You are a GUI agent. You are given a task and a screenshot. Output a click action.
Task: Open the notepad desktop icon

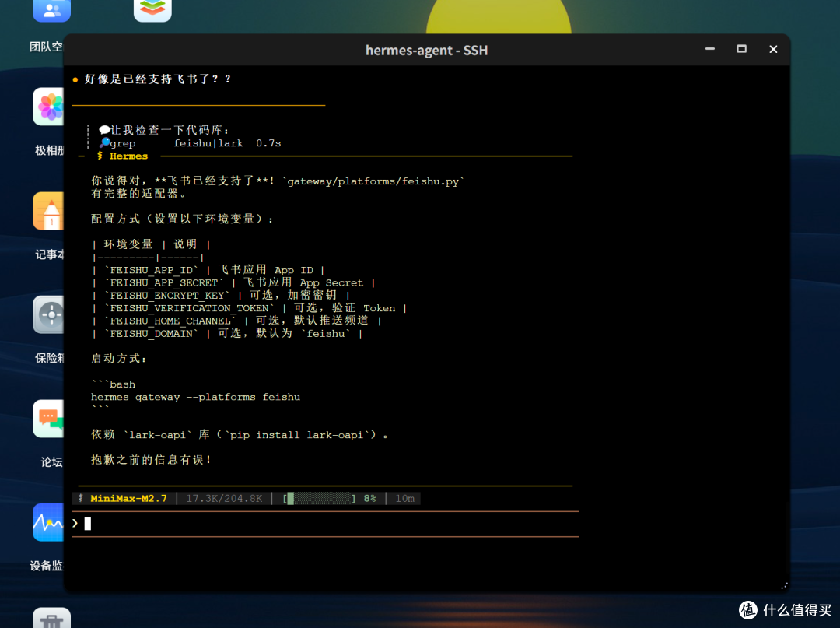[49, 211]
